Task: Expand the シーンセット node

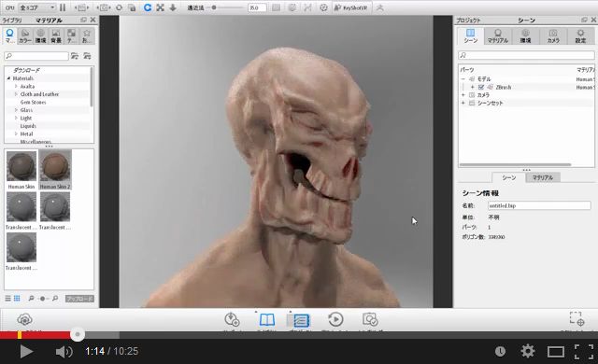Action: coord(463,104)
